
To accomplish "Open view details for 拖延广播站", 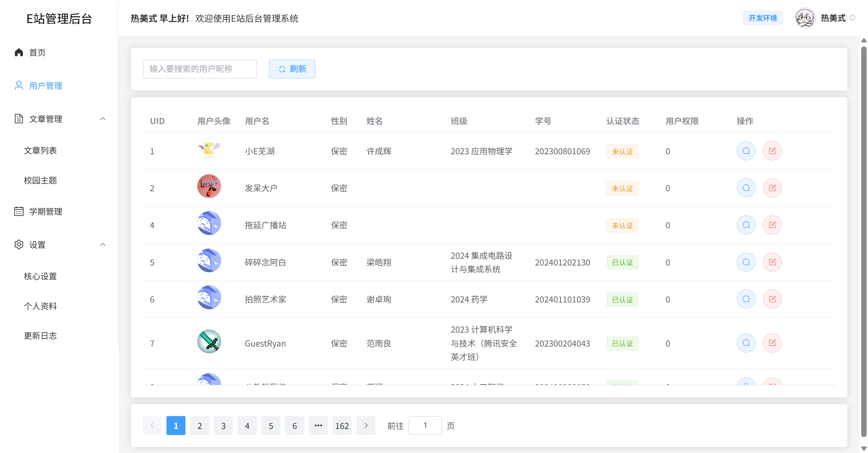I will pos(746,225).
